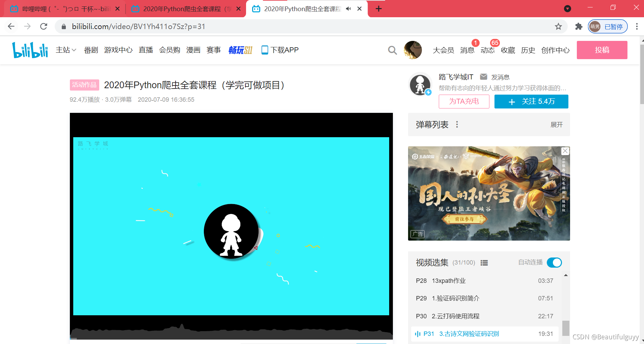This screenshot has width=644, height=344.
Task: Click the 路飞学城IT uploader avatar
Action: 420,85
